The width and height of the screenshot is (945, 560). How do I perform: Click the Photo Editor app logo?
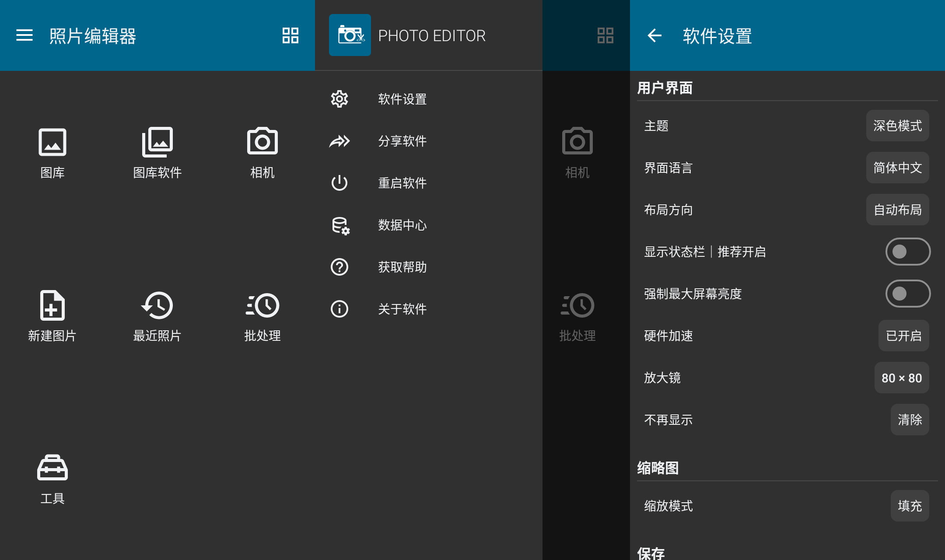(x=350, y=35)
